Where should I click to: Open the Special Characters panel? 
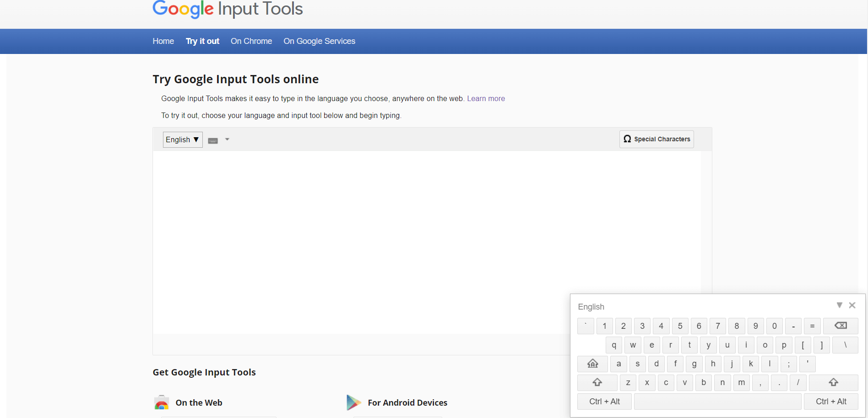pyautogui.click(x=656, y=139)
